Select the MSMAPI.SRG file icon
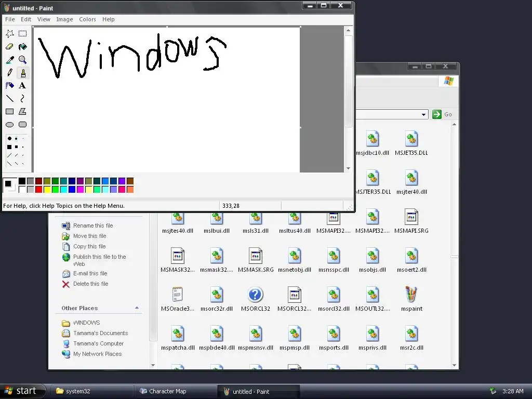Screen dimensions: 532x399 coord(411,217)
